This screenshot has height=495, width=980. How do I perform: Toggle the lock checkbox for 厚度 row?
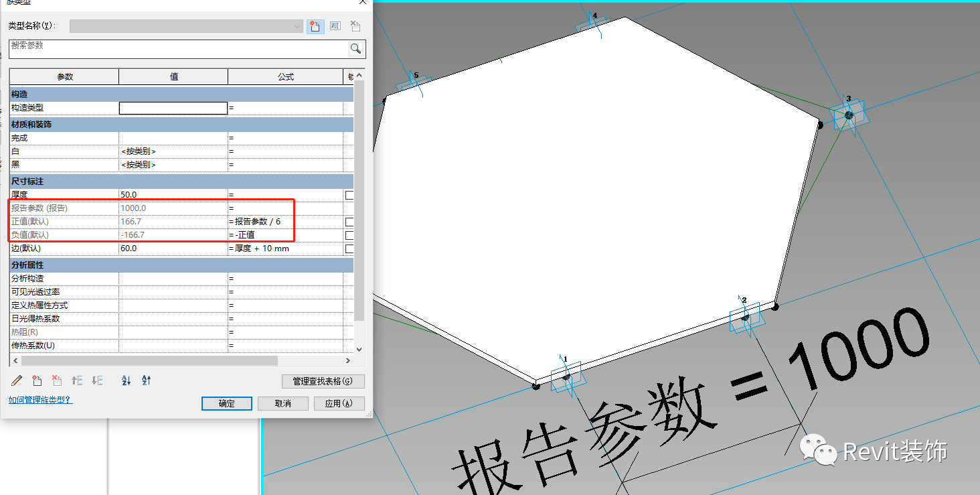point(349,195)
